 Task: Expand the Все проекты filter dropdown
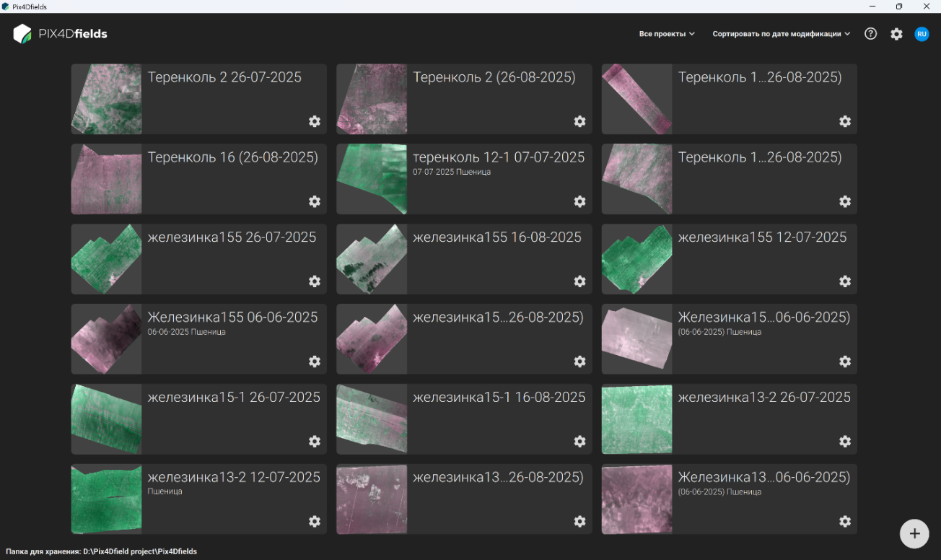(667, 34)
